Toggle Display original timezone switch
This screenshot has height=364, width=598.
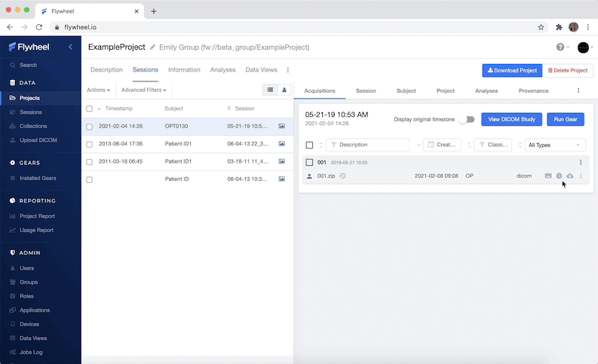467,119
